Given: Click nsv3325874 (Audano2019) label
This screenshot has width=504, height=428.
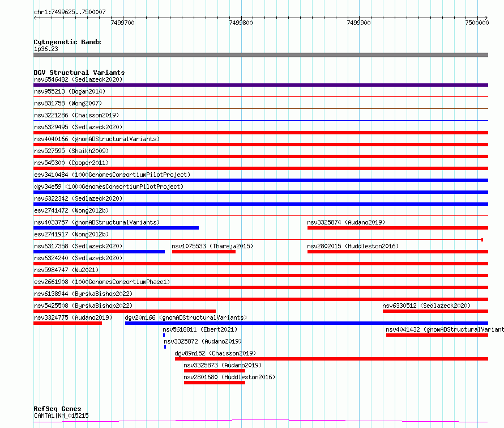Looking at the screenshot, I should point(346,222).
